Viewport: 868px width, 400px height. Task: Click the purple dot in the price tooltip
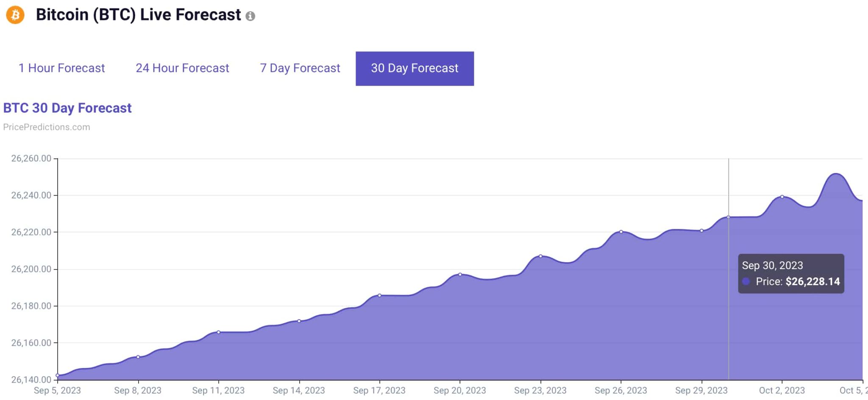click(x=746, y=281)
